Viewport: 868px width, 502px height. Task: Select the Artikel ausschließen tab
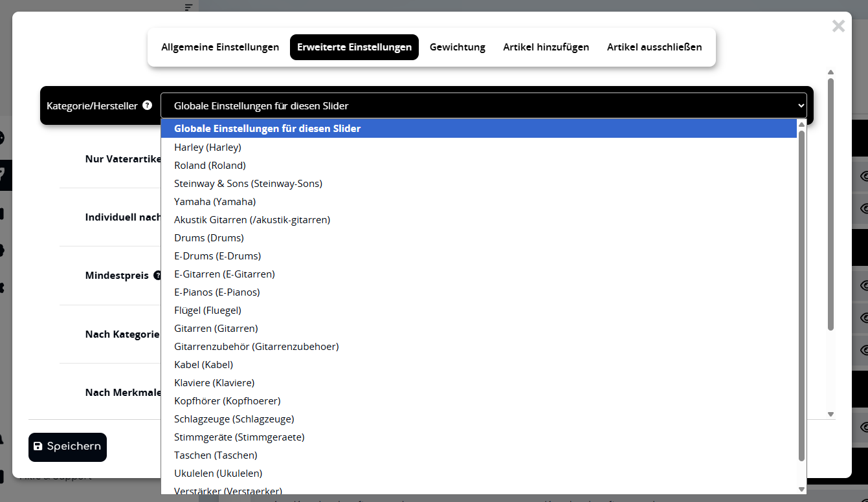(654, 47)
